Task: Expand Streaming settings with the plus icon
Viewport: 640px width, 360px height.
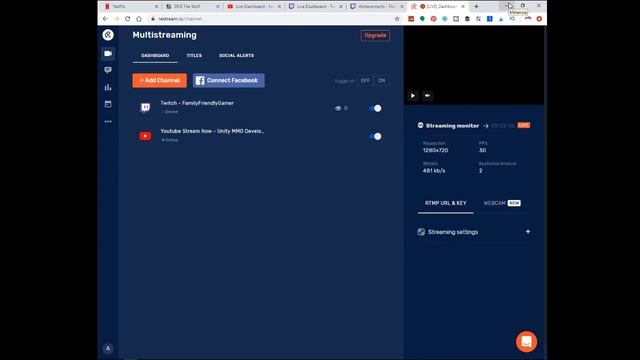Action: 528,231
